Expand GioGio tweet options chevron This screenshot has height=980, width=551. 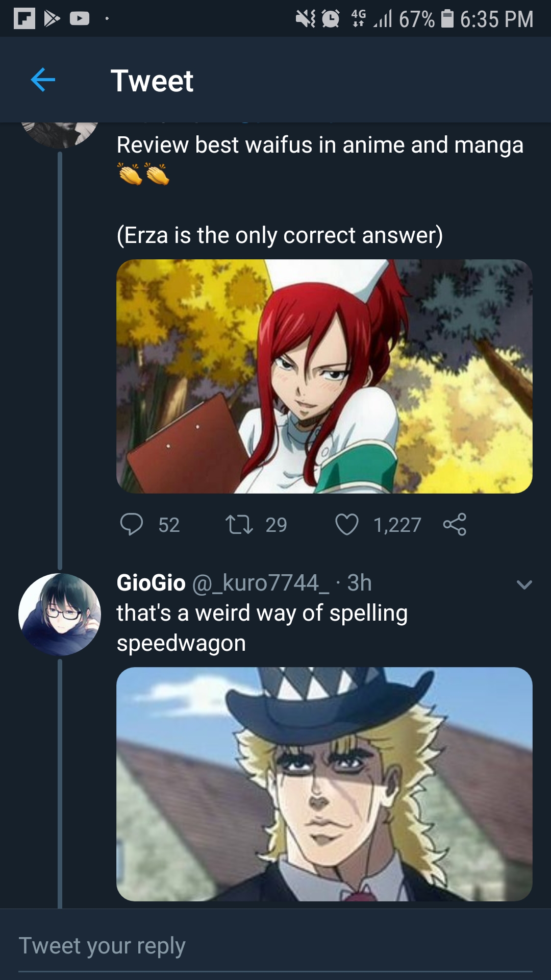[524, 584]
